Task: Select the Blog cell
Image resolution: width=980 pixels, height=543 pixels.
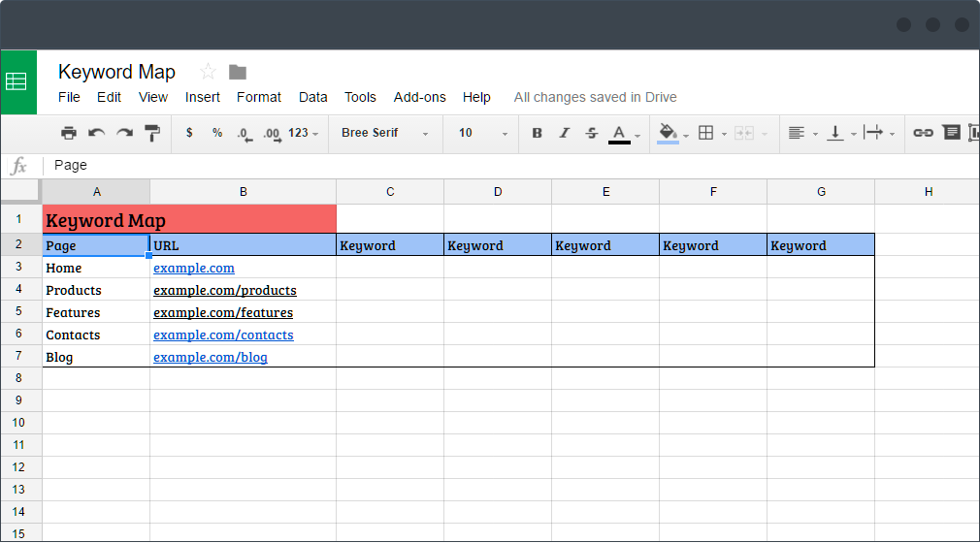Action: pos(96,357)
